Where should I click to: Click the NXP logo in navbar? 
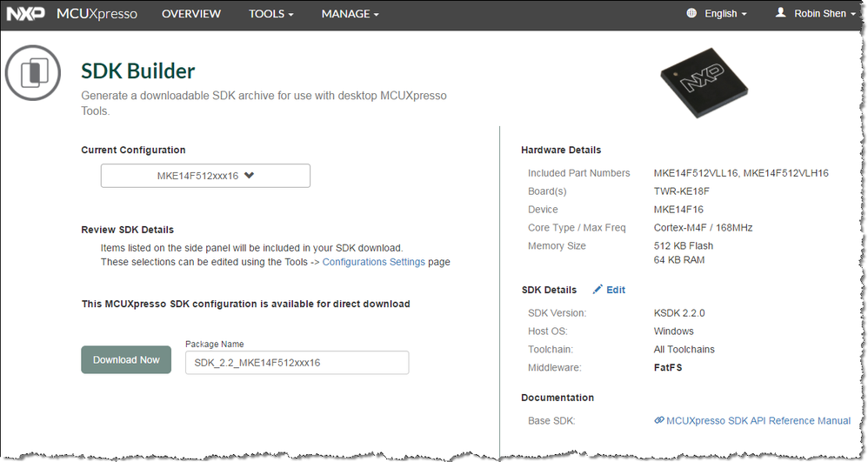26,14
